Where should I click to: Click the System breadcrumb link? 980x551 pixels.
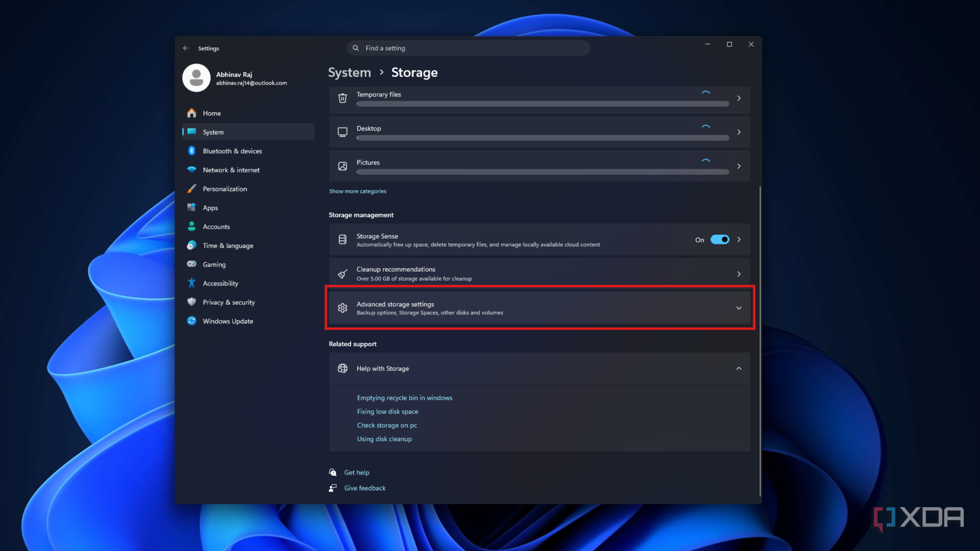pyautogui.click(x=350, y=72)
